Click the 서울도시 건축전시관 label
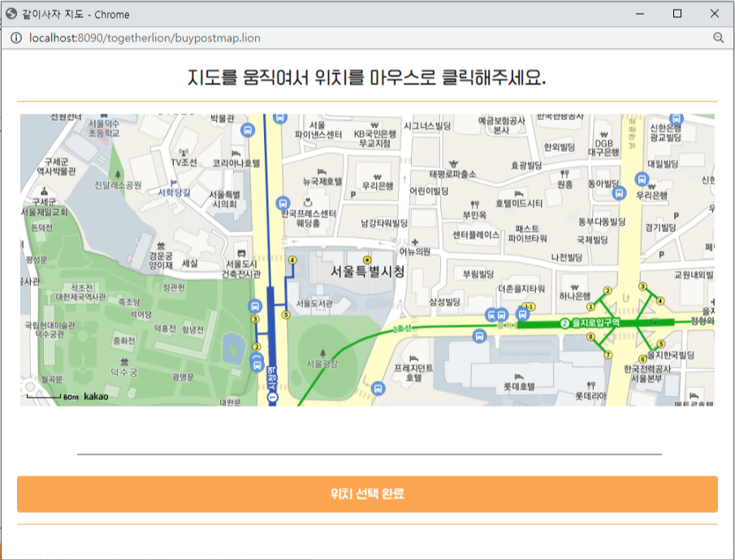 tap(241, 269)
